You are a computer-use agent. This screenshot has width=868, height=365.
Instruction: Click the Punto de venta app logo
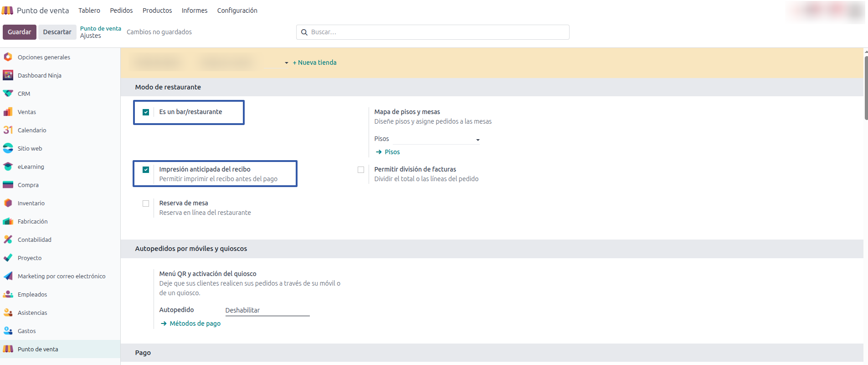coord(8,10)
